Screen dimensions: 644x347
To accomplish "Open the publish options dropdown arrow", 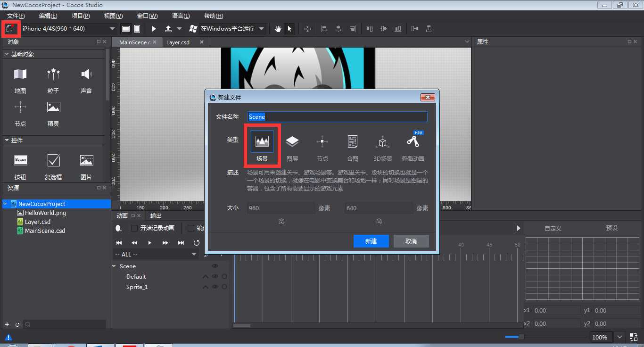I will point(179,29).
